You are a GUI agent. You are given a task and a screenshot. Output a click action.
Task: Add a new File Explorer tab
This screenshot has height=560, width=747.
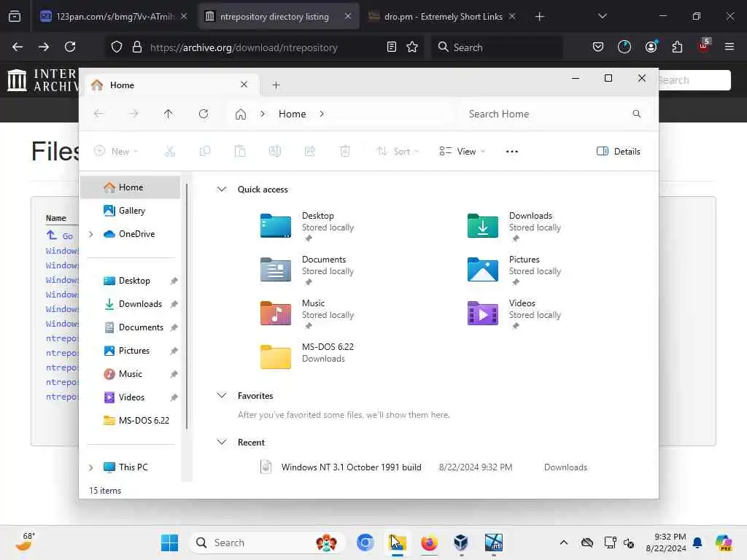[x=276, y=85]
